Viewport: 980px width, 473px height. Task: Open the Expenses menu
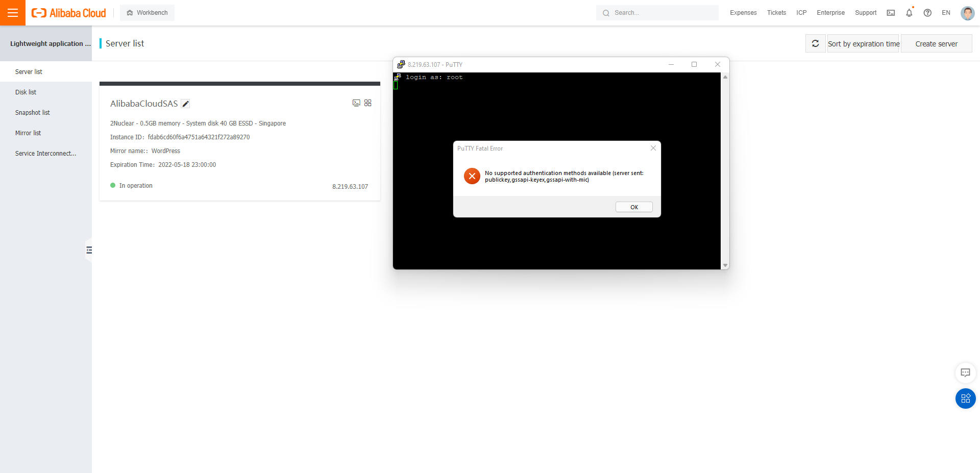[743, 13]
